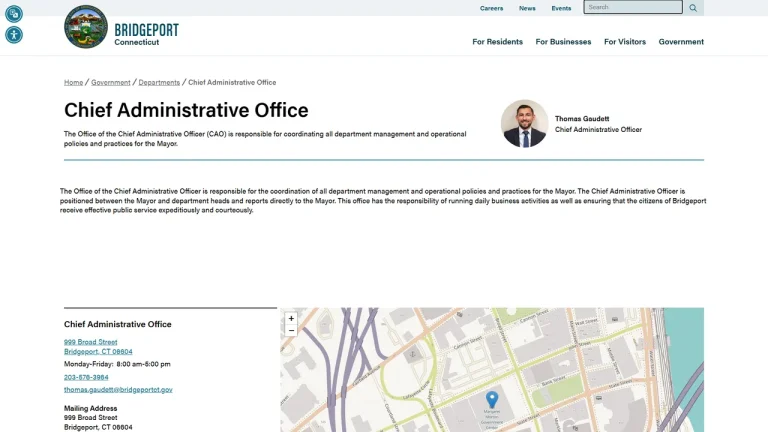Open the Events link
The height and width of the screenshot is (432, 768).
point(561,8)
